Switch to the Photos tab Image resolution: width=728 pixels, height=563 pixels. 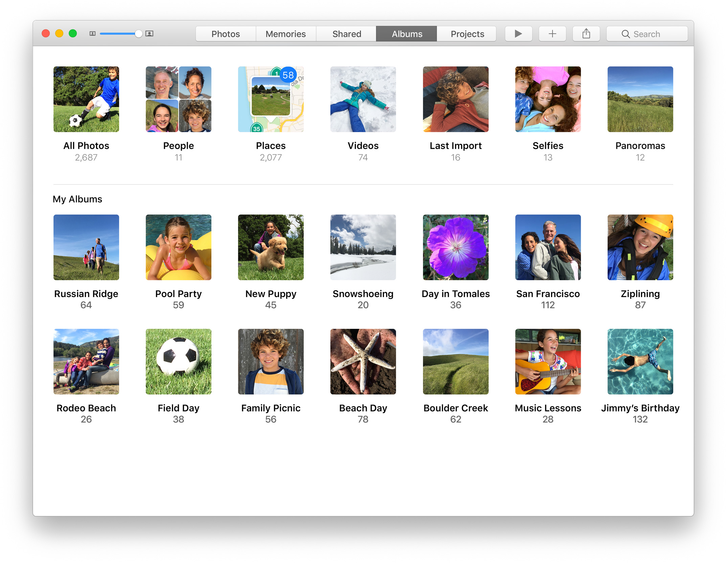[225, 34]
